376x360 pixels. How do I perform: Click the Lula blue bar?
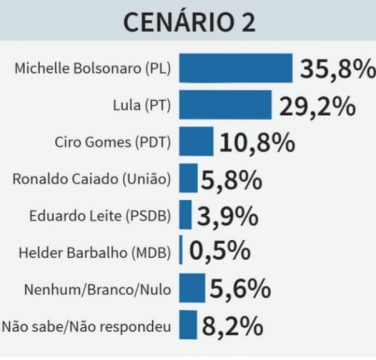coord(225,105)
